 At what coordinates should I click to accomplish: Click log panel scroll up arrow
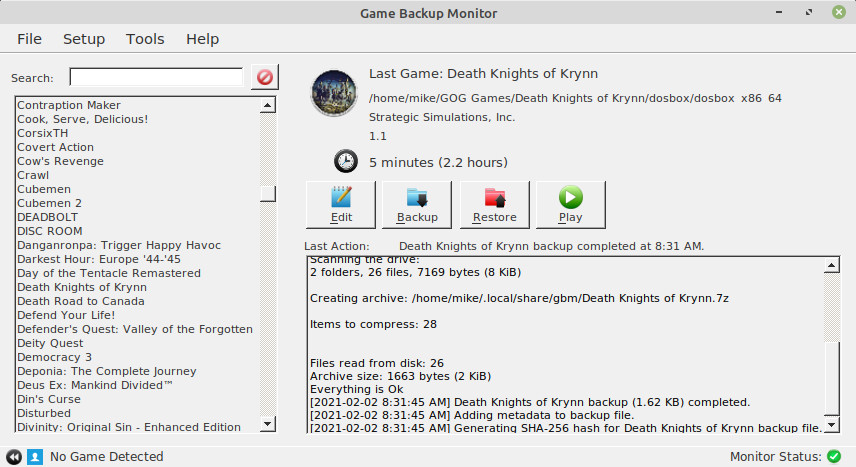pyautogui.click(x=831, y=265)
